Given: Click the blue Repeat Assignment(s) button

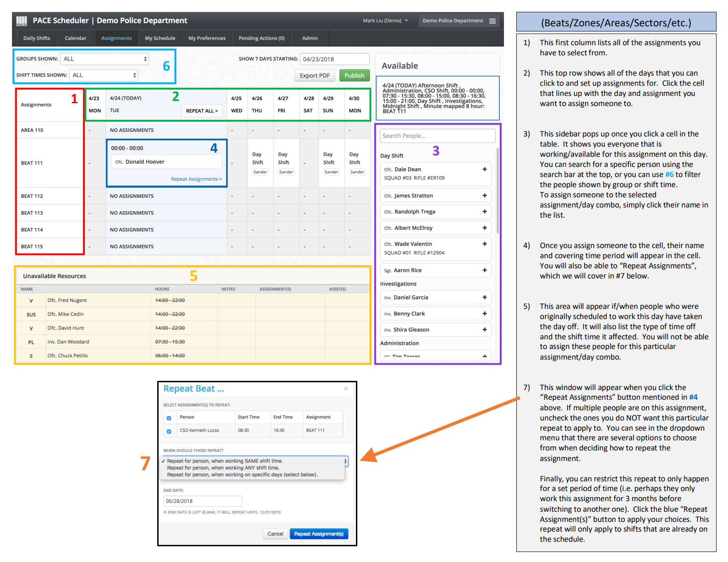Looking at the screenshot, I should pyautogui.click(x=319, y=534).
